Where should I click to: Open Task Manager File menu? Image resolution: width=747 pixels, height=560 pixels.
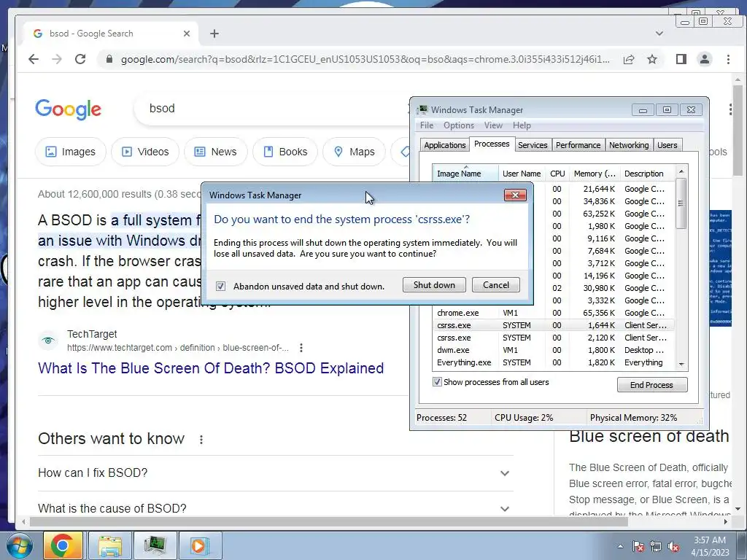(x=427, y=125)
